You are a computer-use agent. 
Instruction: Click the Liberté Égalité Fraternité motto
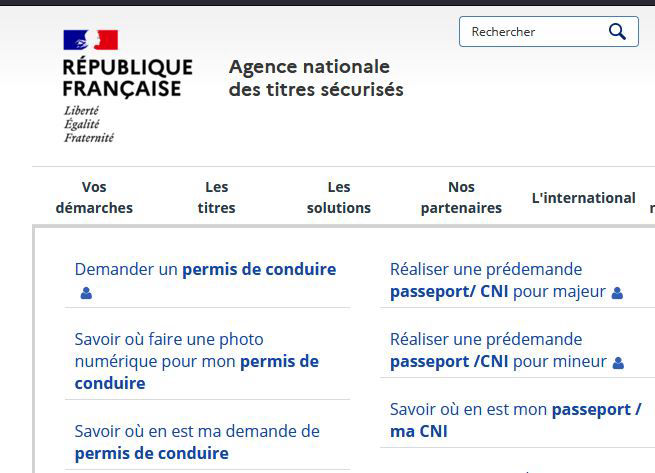(89, 124)
